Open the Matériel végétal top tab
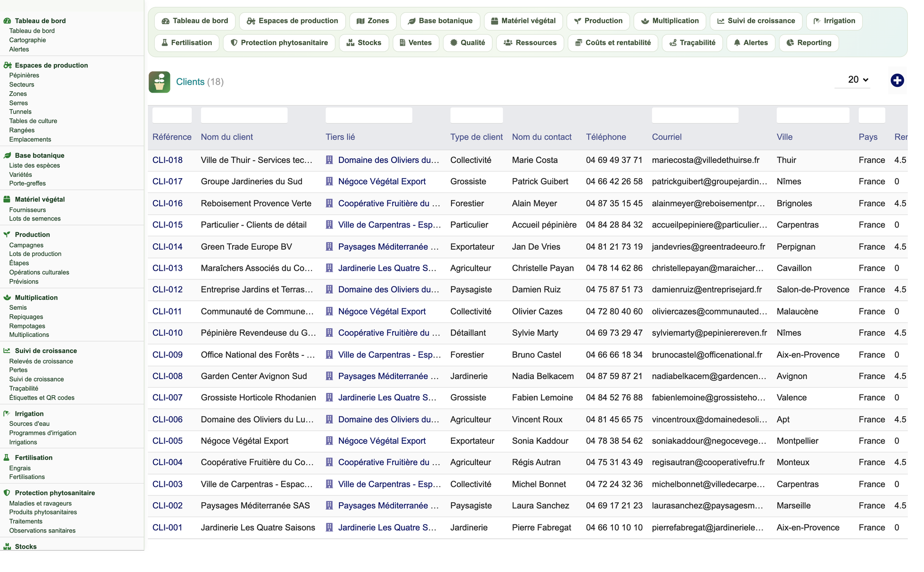 pos(523,21)
